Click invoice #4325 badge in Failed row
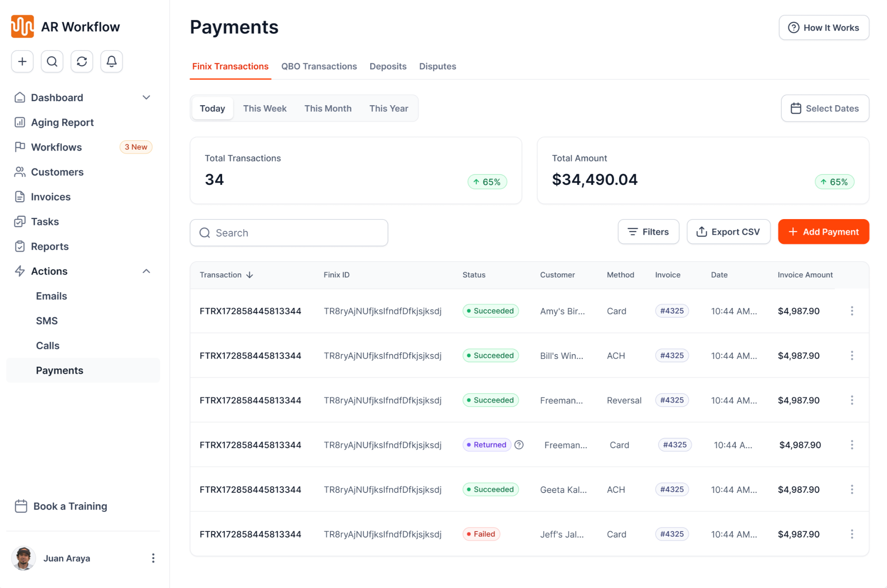 point(672,534)
